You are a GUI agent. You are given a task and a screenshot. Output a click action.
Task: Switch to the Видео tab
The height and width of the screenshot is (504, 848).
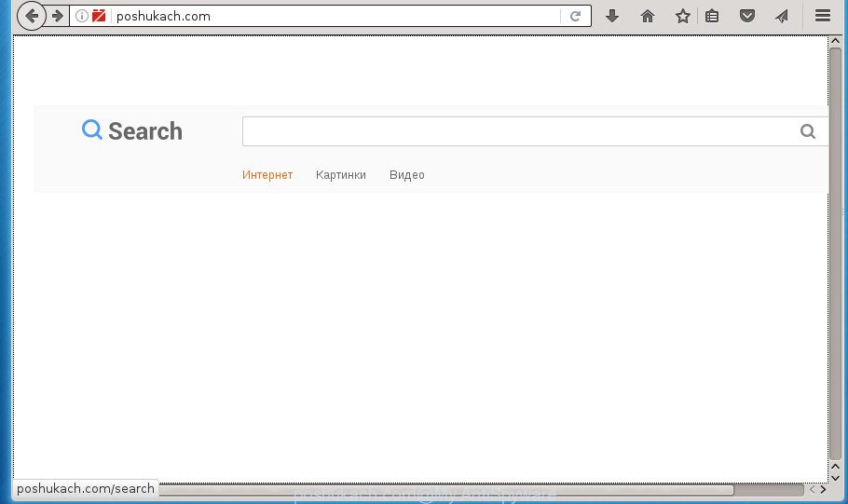point(406,174)
